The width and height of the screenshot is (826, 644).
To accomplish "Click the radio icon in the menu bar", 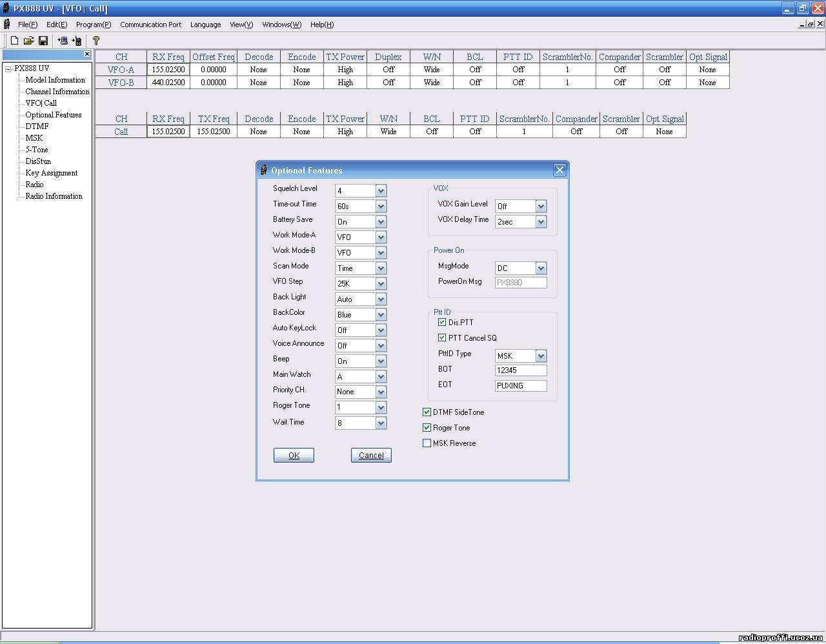I will click(x=7, y=25).
